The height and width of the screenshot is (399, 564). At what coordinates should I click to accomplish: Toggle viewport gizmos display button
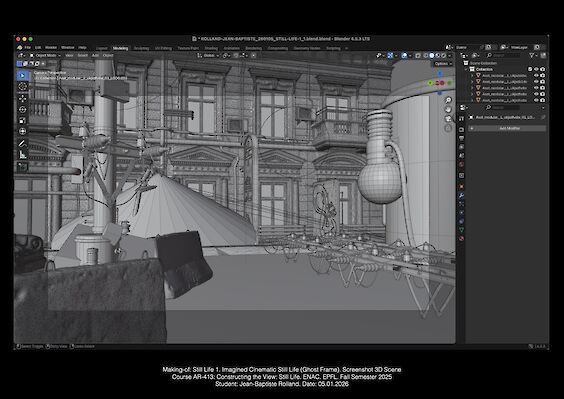[390, 55]
